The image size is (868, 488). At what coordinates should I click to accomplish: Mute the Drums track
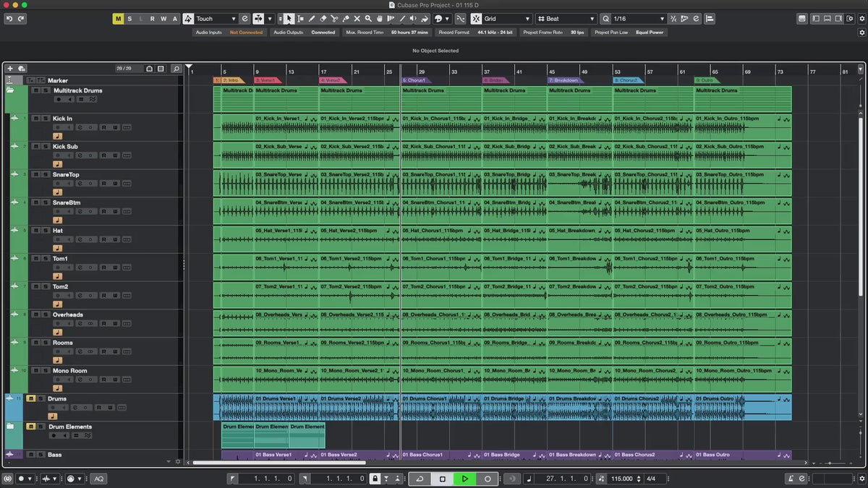click(31, 398)
